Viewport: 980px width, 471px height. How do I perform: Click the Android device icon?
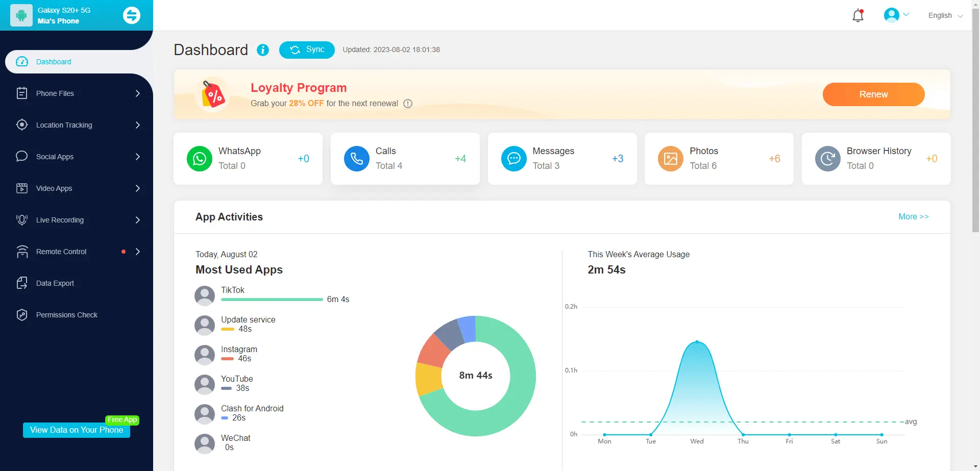pyautogui.click(x=21, y=16)
